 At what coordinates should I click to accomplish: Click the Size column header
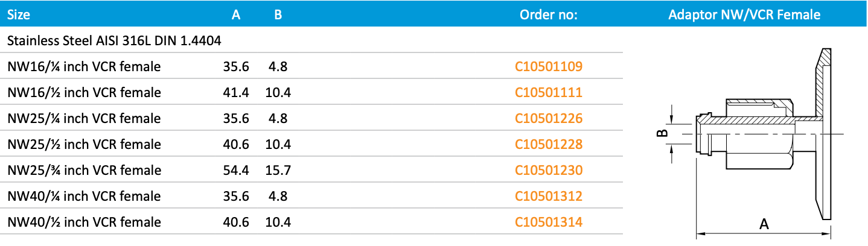coord(19,14)
